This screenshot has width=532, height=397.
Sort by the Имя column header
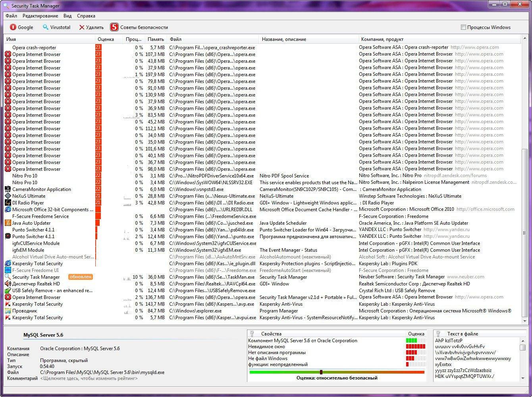[50, 39]
